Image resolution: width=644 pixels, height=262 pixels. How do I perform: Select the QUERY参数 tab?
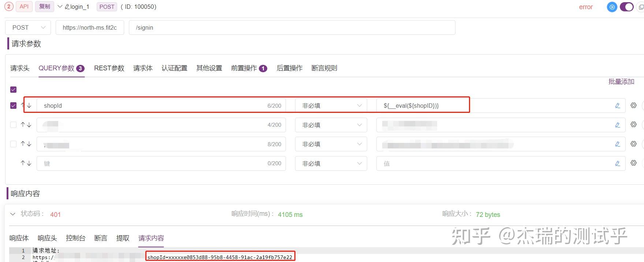point(62,68)
